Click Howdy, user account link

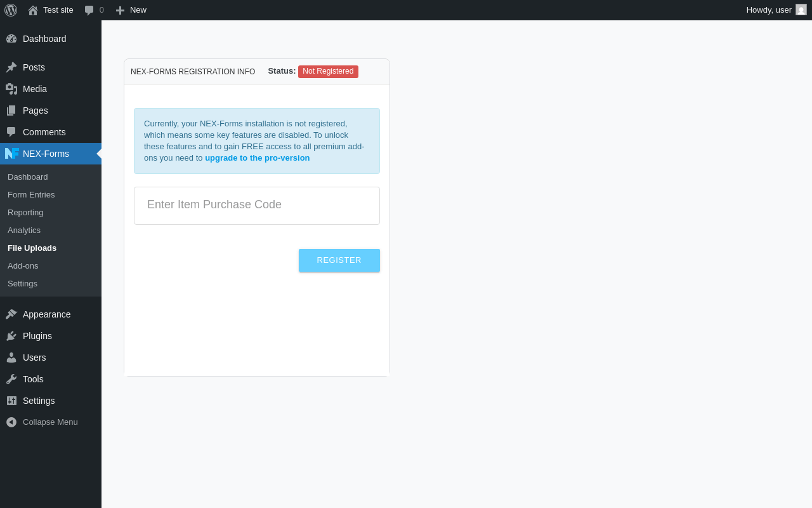[x=776, y=10]
